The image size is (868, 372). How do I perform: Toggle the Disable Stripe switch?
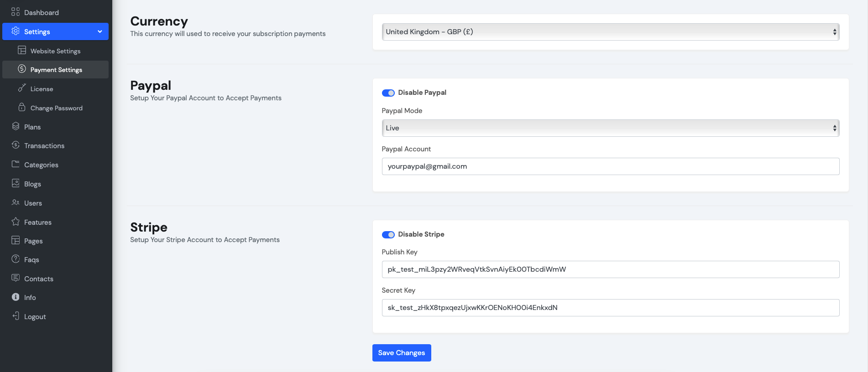(388, 235)
